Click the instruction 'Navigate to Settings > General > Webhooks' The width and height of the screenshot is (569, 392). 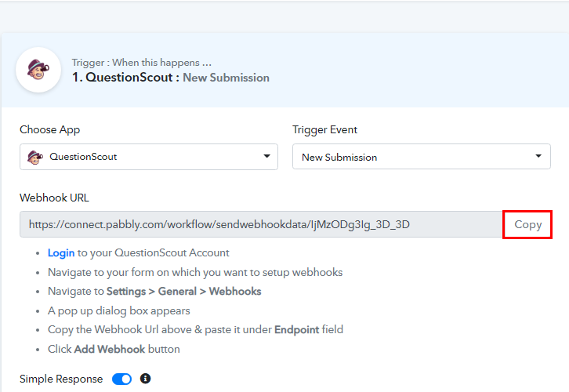pos(154,292)
